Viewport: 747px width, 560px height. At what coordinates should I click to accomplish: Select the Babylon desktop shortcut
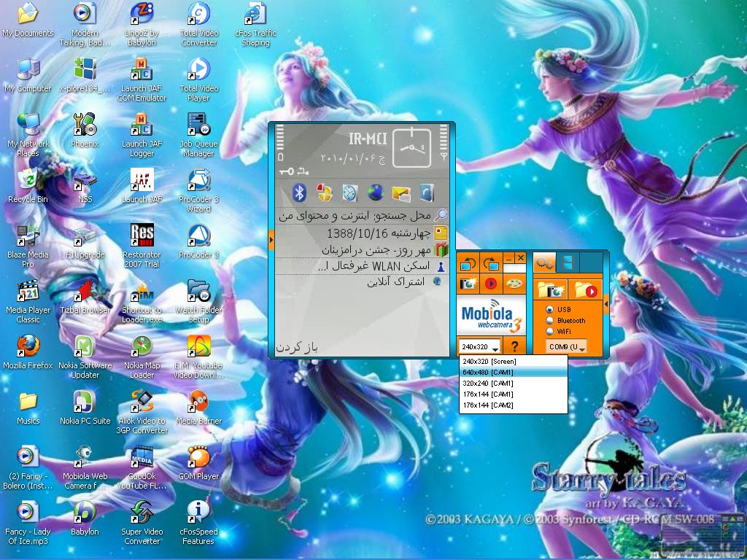click(x=85, y=518)
